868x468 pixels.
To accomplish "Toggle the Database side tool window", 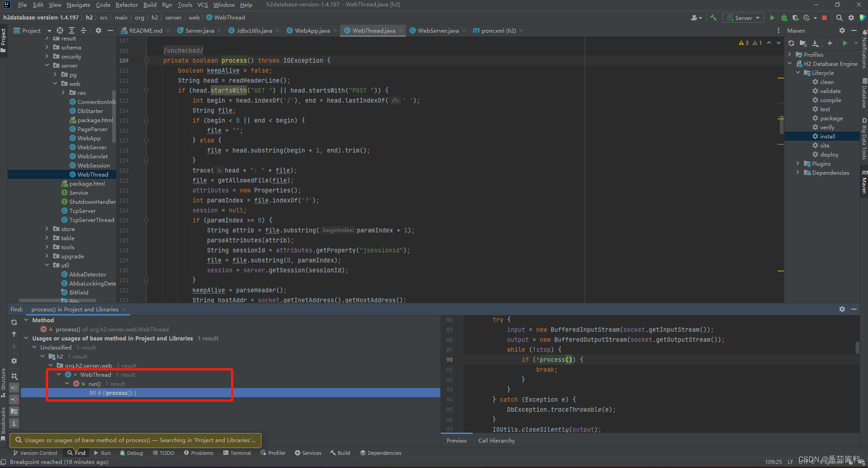I will coord(864,94).
